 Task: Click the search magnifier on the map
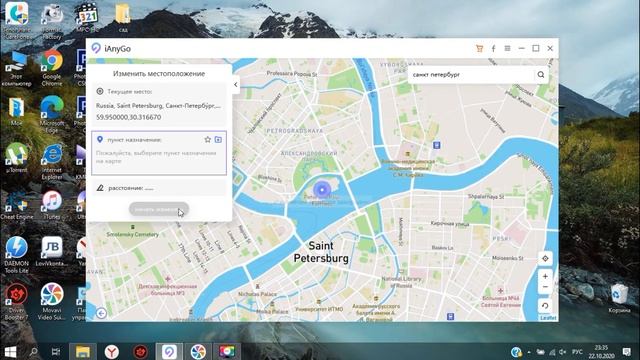tap(541, 75)
